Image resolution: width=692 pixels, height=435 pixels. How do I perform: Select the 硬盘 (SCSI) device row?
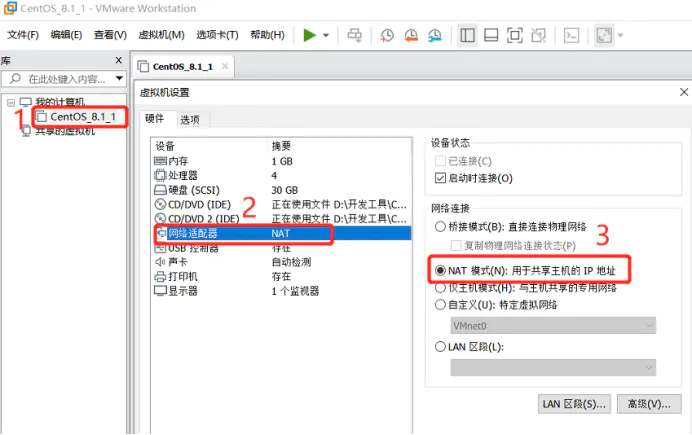[282, 190]
